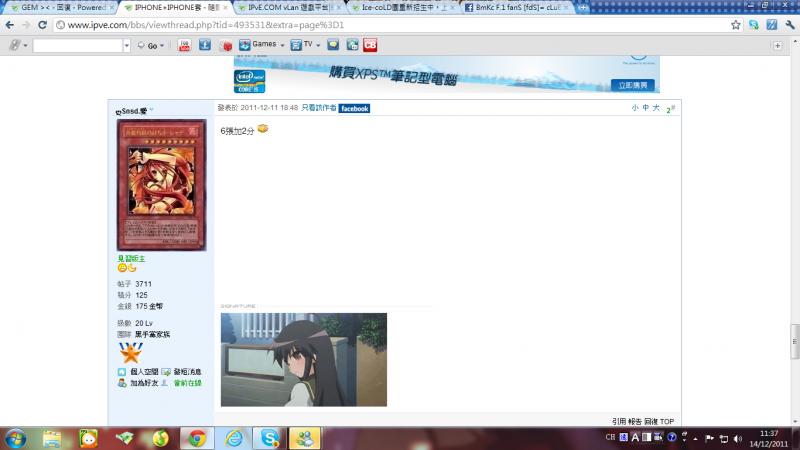Bookmark this page with the star icon
This screenshot has height=450, width=800.
[735, 25]
